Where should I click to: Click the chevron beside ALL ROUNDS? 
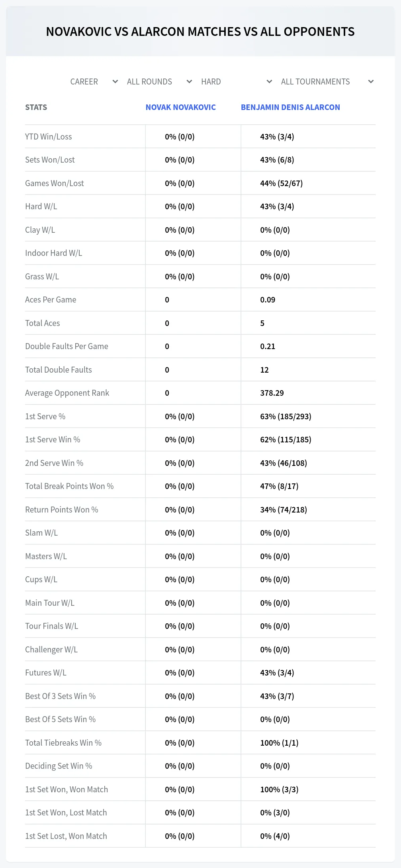pos(189,82)
